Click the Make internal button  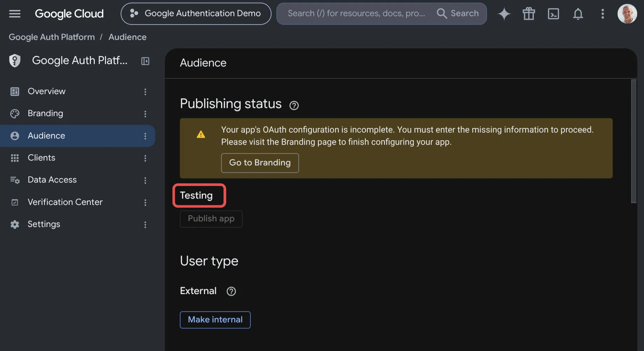(x=215, y=320)
